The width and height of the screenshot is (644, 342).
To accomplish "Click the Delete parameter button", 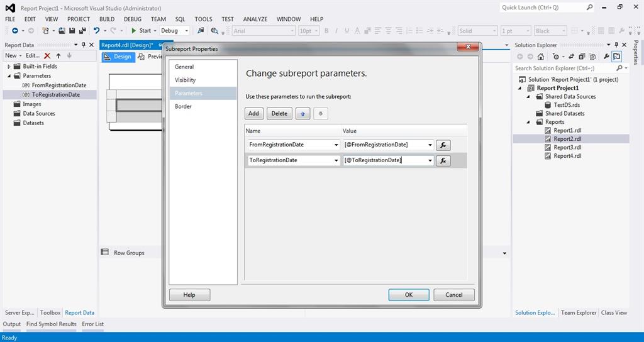I will [x=279, y=114].
